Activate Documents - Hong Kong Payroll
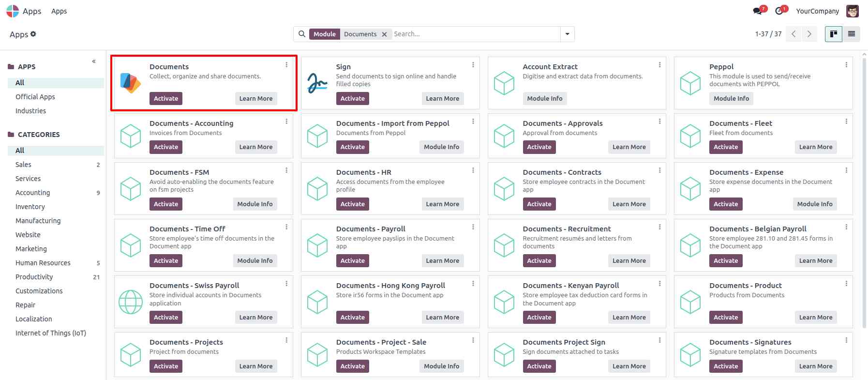Screen dimensions: 868x380 coord(353,318)
